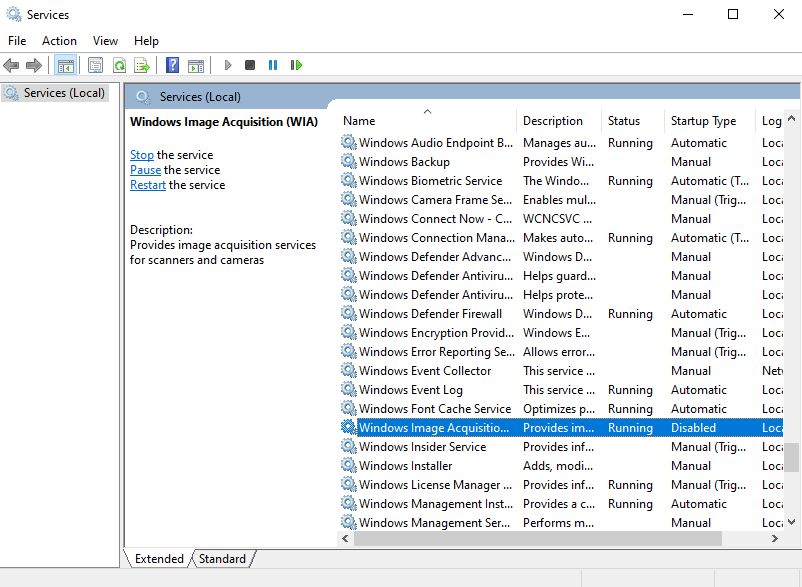Click the Help toolbar icon
This screenshot has width=802, height=587.
[172, 64]
